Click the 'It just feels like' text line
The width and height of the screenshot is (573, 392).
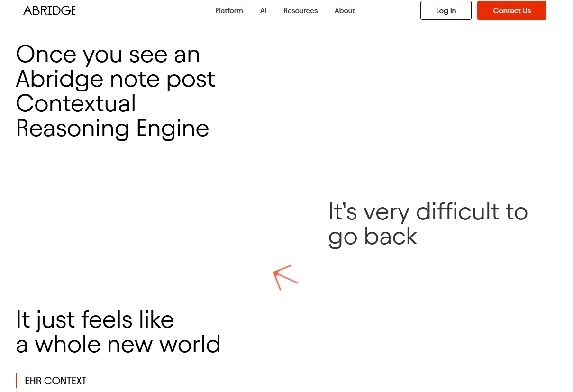[95, 319]
